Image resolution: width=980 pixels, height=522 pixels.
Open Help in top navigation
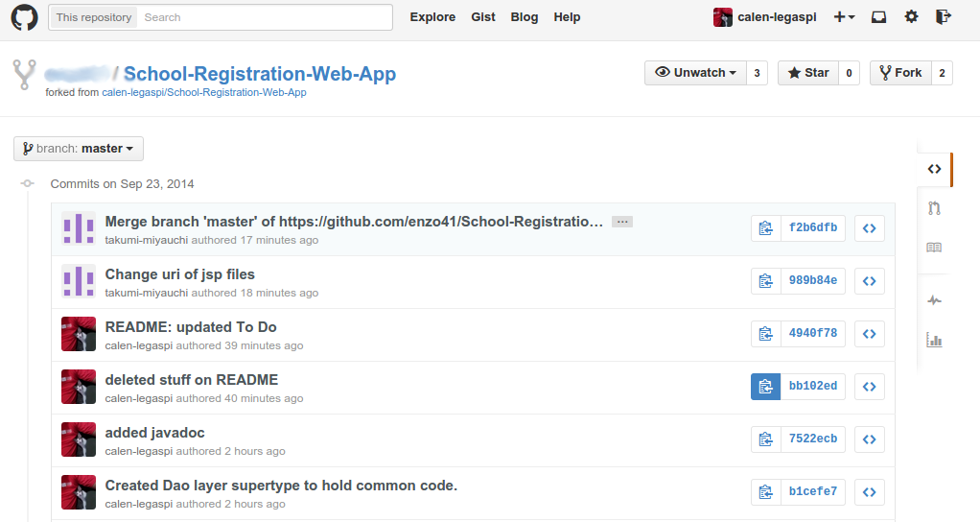(567, 17)
